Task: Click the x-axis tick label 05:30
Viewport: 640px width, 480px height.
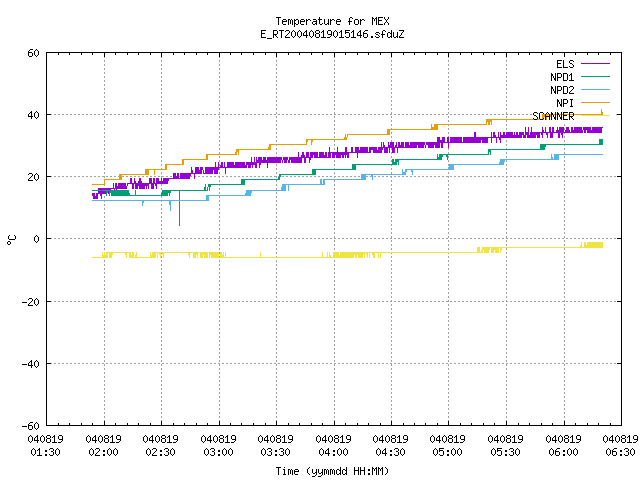Action: pos(506,452)
